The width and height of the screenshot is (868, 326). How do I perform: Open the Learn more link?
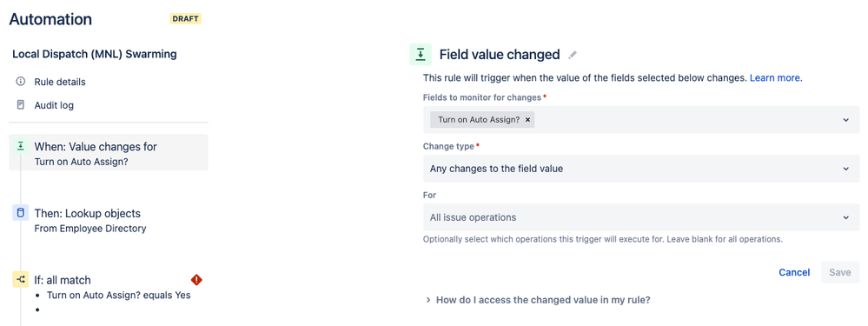pos(776,78)
